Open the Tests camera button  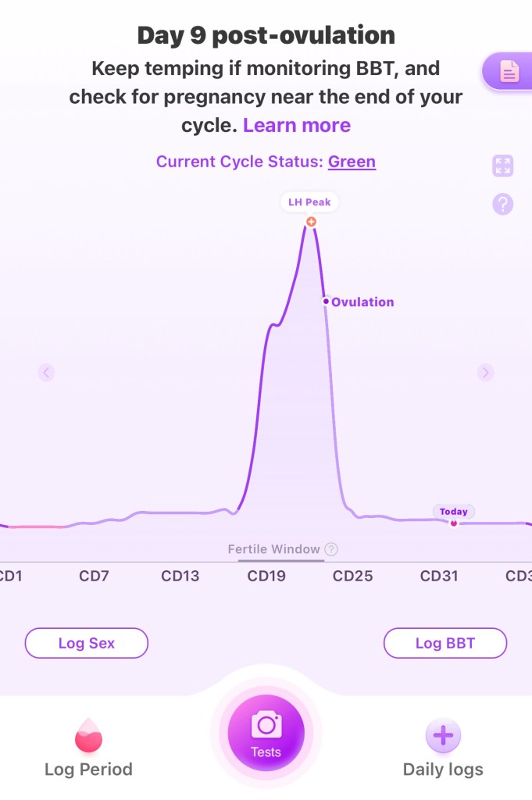(266, 734)
